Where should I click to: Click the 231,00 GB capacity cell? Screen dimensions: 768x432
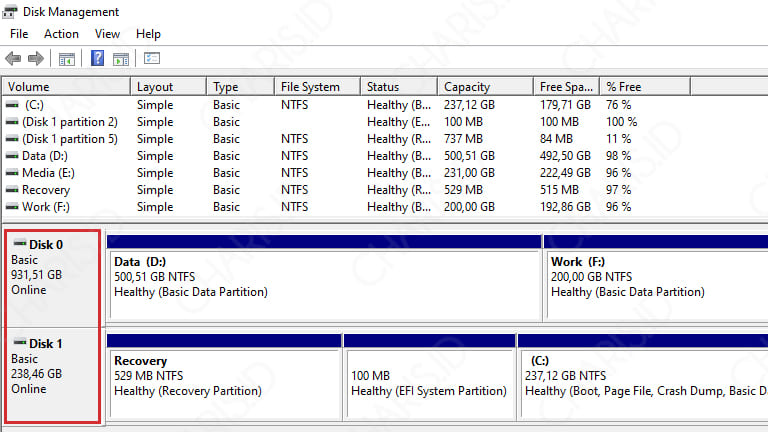tap(469, 172)
